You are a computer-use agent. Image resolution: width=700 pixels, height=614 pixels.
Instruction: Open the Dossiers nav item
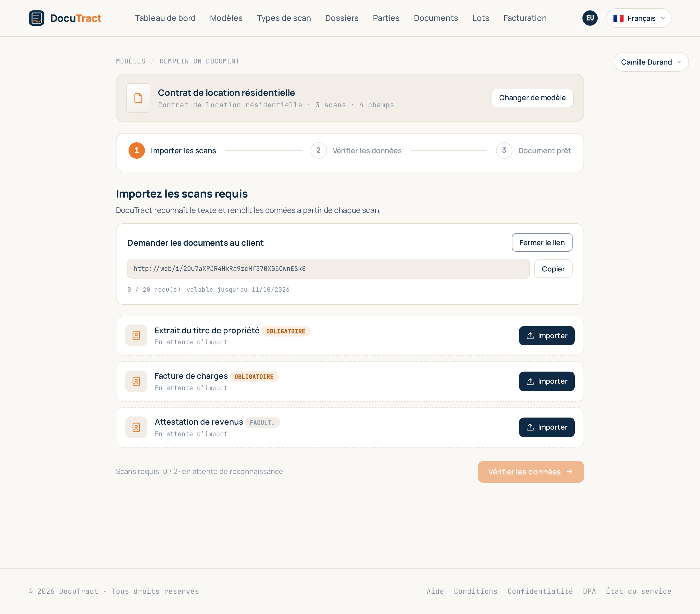342,18
